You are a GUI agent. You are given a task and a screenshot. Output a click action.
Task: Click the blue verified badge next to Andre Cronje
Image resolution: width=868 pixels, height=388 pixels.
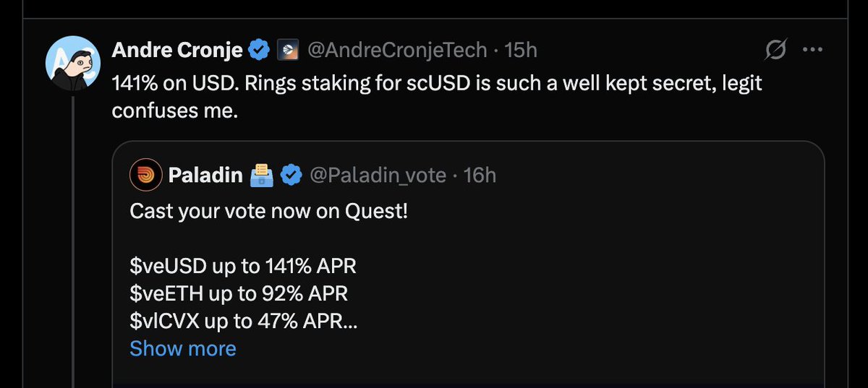coord(259,51)
